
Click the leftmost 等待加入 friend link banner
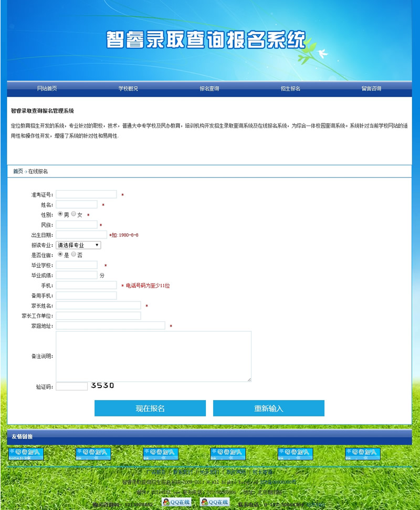(25, 453)
